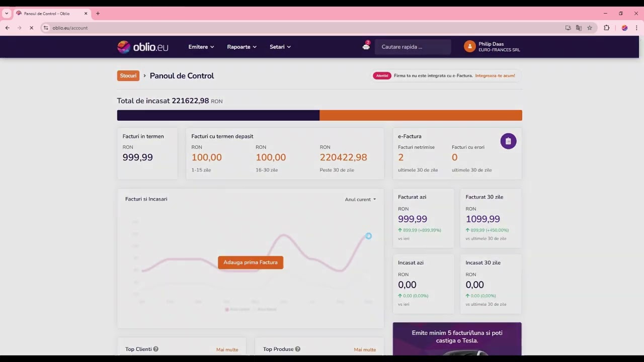Click the Top Clienti help question icon

point(156,349)
